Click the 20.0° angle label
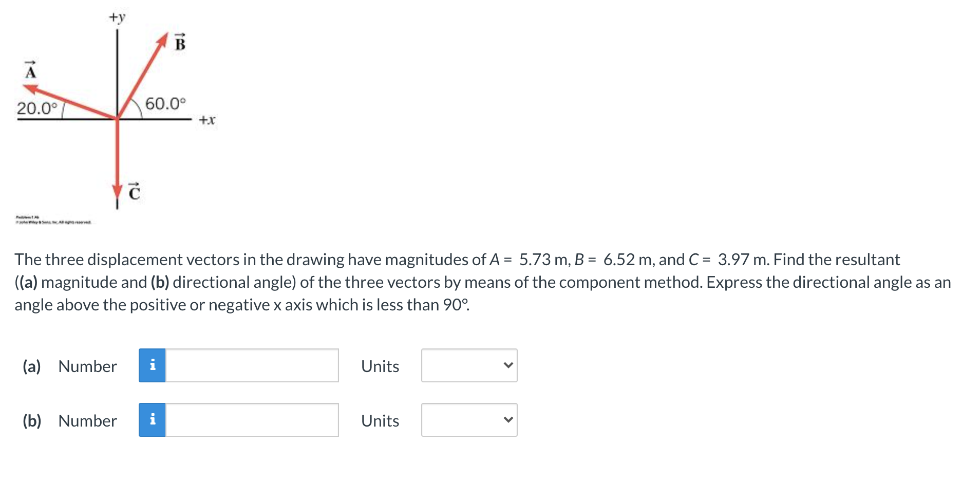The width and height of the screenshot is (980, 480). pos(37,108)
